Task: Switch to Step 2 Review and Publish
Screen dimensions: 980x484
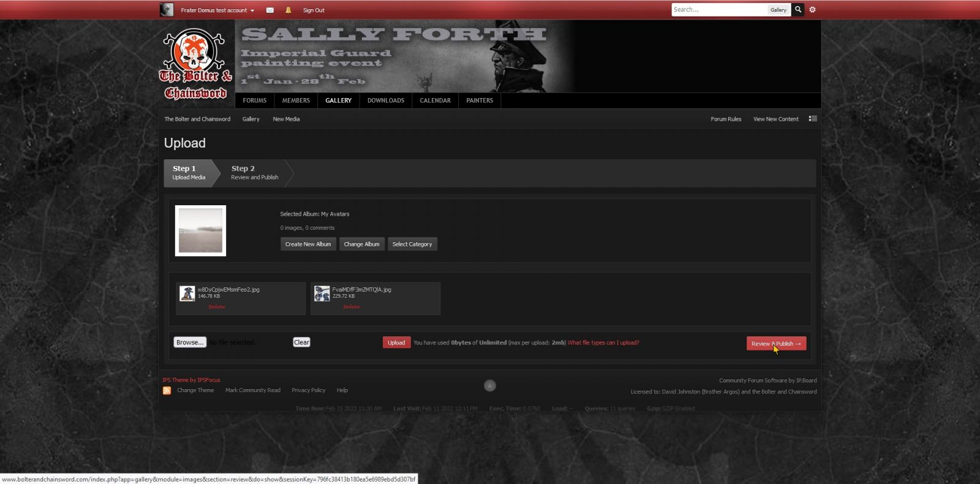Action: (x=254, y=173)
